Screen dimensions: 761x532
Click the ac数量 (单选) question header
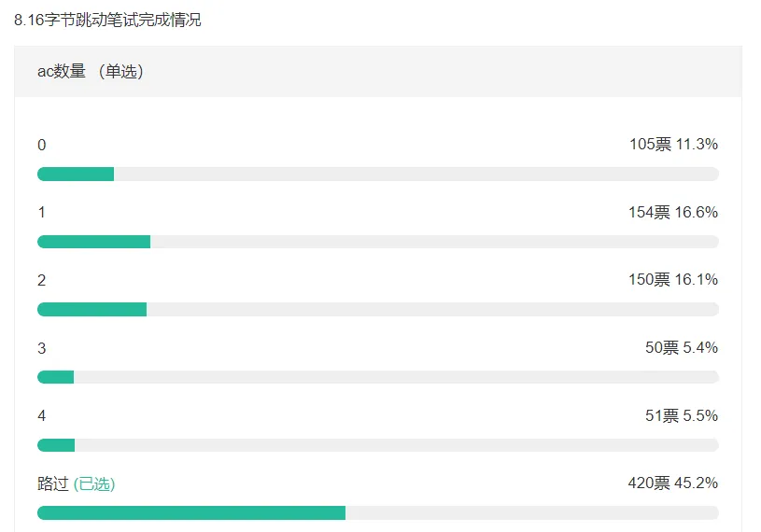[x=91, y=71]
